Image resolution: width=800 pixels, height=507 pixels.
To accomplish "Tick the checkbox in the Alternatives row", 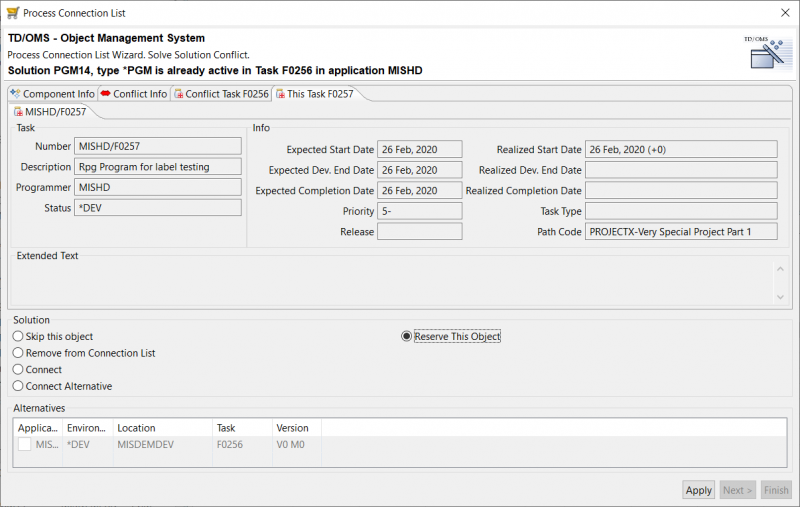I will [x=24, y=444].
